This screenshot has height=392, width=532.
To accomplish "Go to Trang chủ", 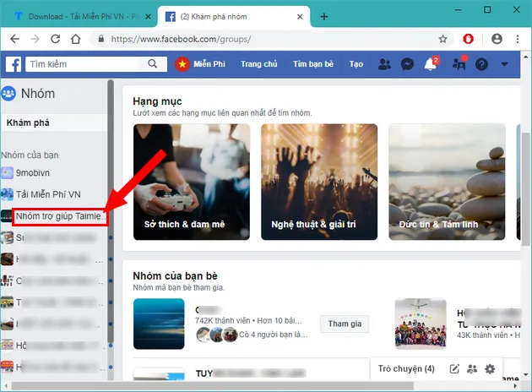I will (259, 64).
